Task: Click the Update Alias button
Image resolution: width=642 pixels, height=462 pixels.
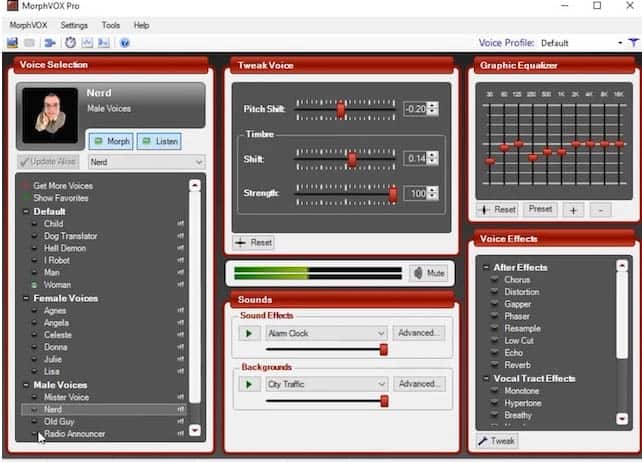Action: click(x=48, y=162)
